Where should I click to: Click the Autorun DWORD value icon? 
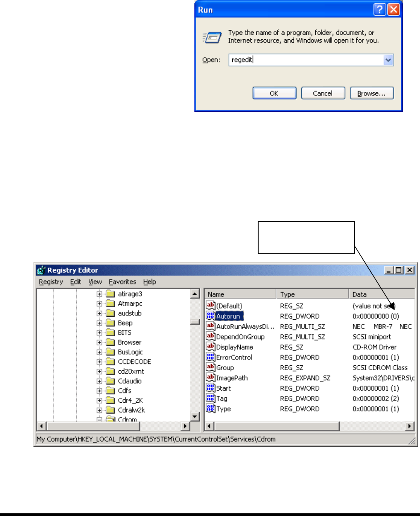[210, 316]
